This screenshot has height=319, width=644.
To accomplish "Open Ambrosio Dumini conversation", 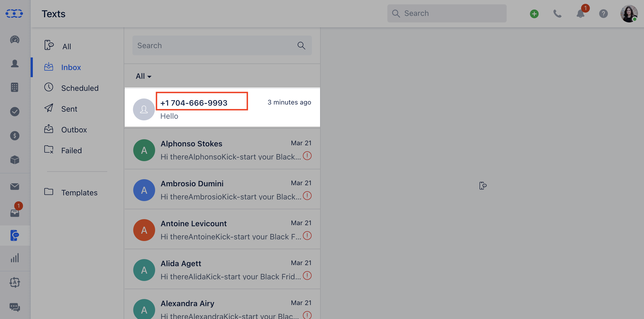I will coord(222,189).
